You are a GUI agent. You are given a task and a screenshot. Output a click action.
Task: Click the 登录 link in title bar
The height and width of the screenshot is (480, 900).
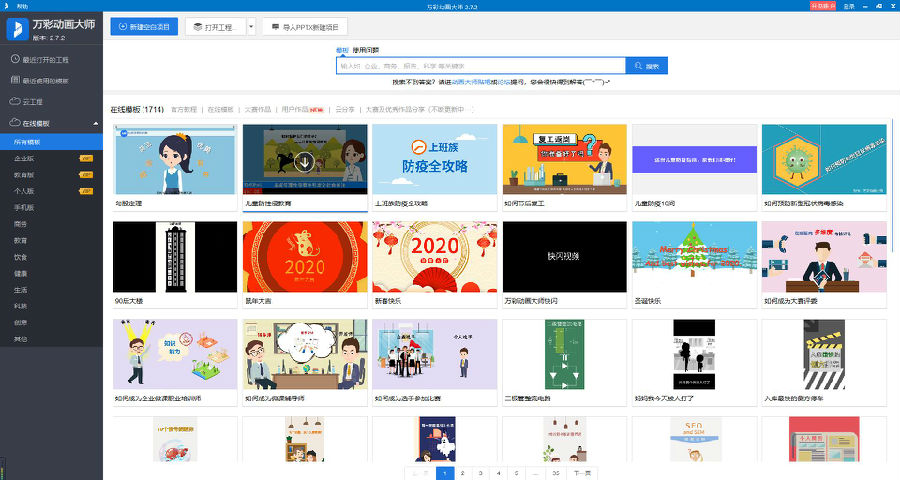848,6
